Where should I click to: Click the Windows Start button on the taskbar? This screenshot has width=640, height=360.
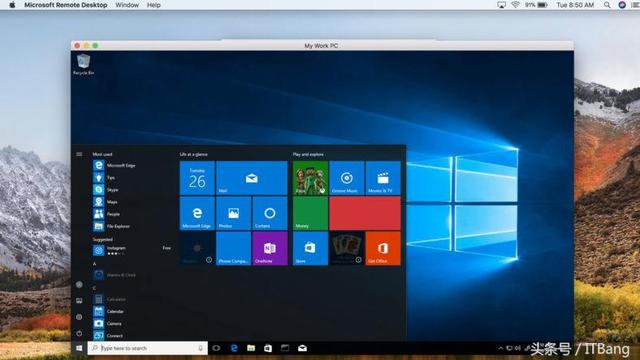[79, 348]
